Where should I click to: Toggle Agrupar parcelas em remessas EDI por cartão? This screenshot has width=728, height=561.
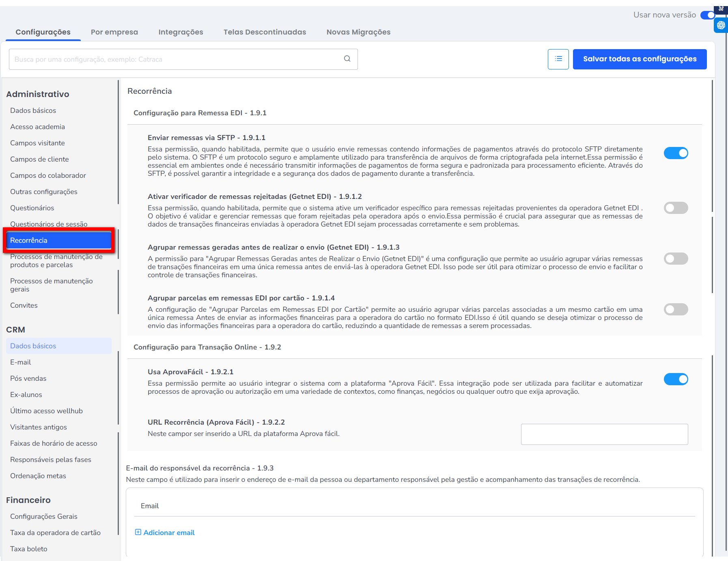(676, 309)
